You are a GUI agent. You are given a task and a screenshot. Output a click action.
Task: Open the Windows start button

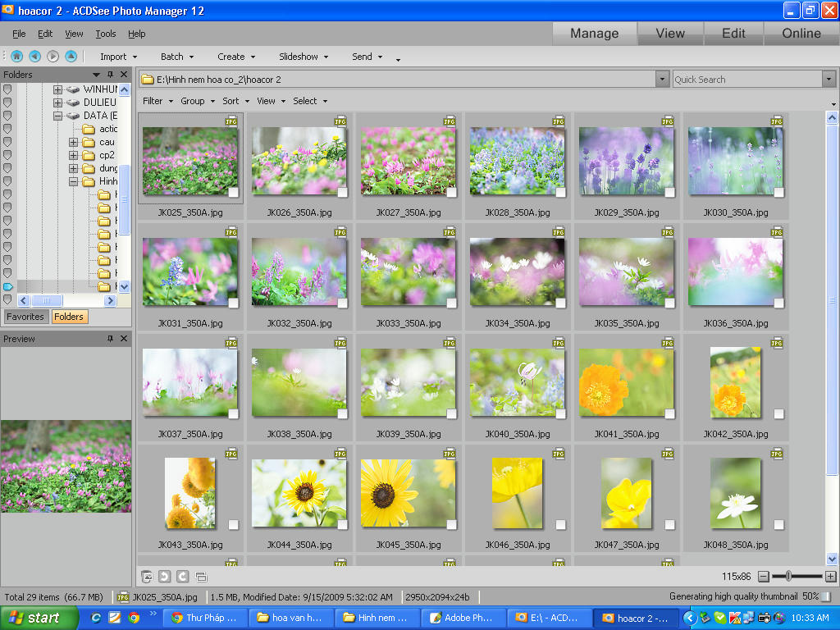[39, 618]
